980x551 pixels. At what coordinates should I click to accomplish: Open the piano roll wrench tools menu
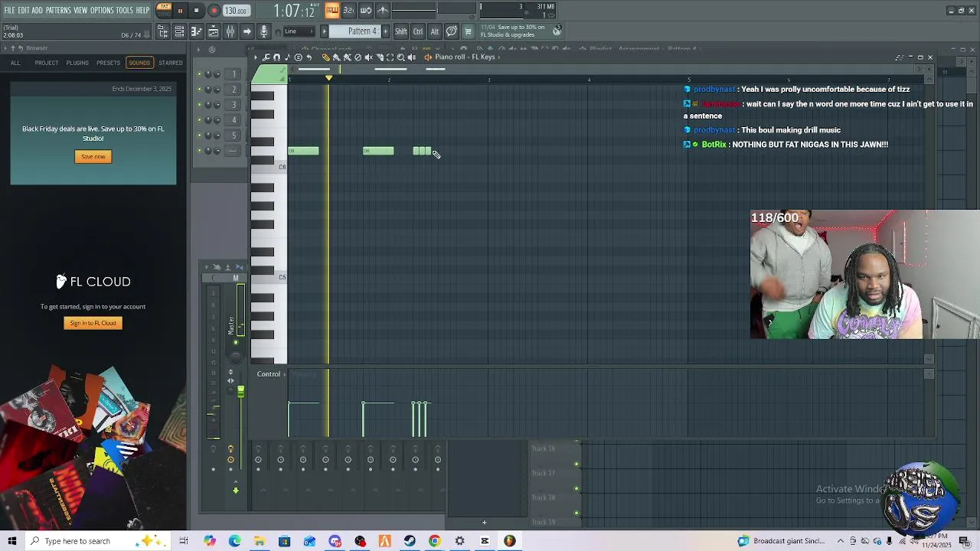tap(266, 57)
